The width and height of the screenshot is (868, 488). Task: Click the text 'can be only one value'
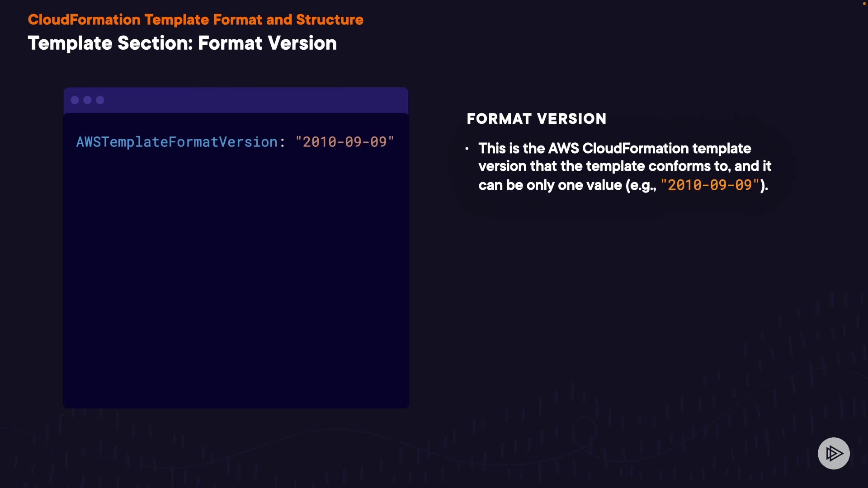550,185
